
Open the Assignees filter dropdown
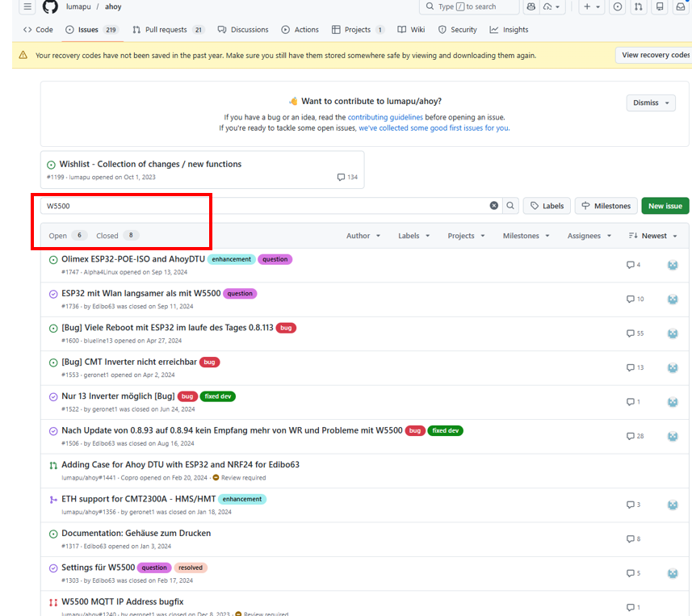click(589, 236)
